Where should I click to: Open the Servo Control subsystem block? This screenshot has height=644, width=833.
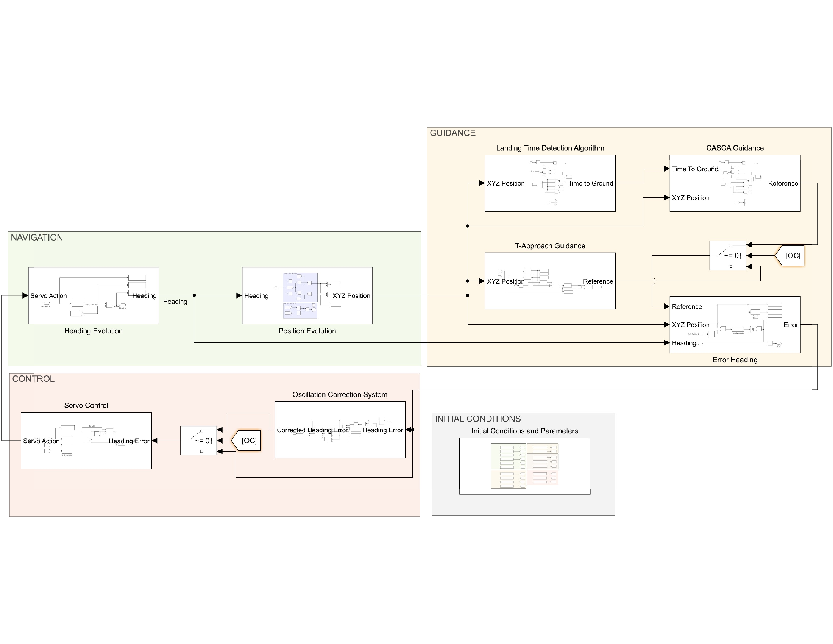[86, 440]
